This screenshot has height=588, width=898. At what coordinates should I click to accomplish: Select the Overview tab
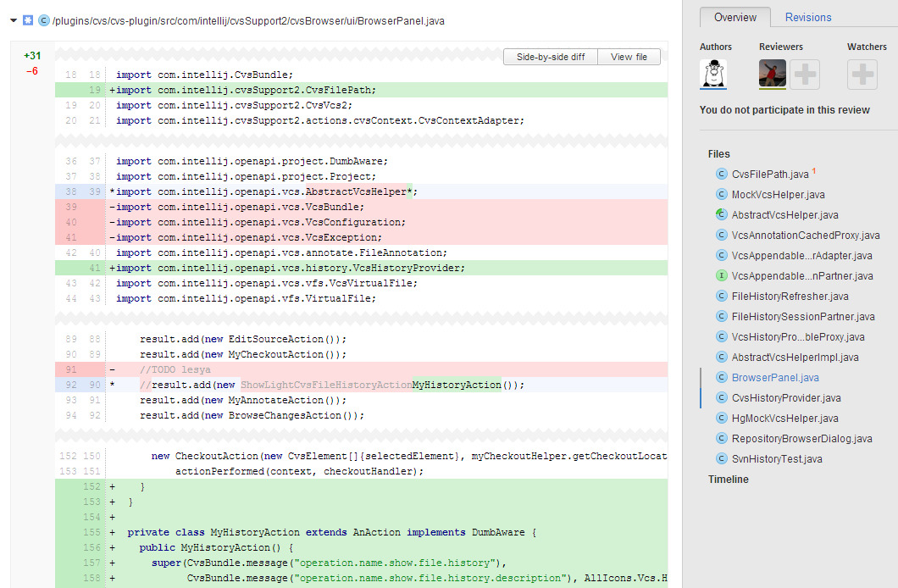734,17
